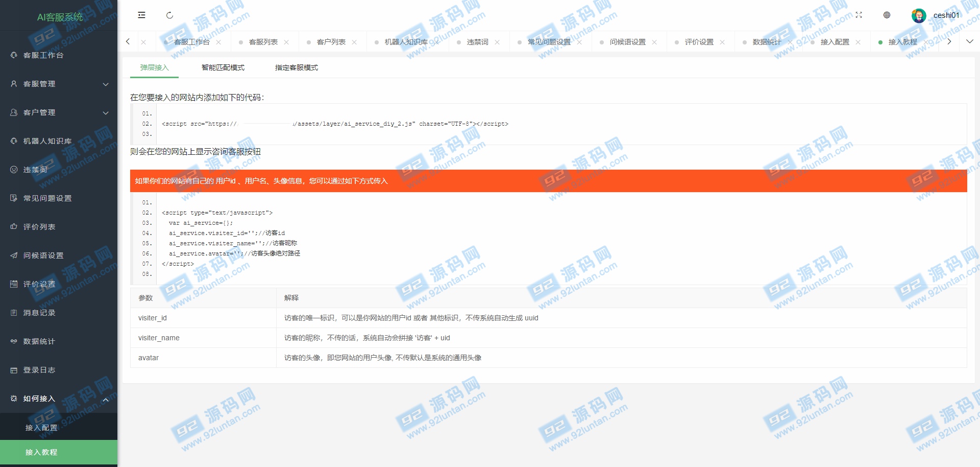Click the 客服管理 person icon

(14, 84)
